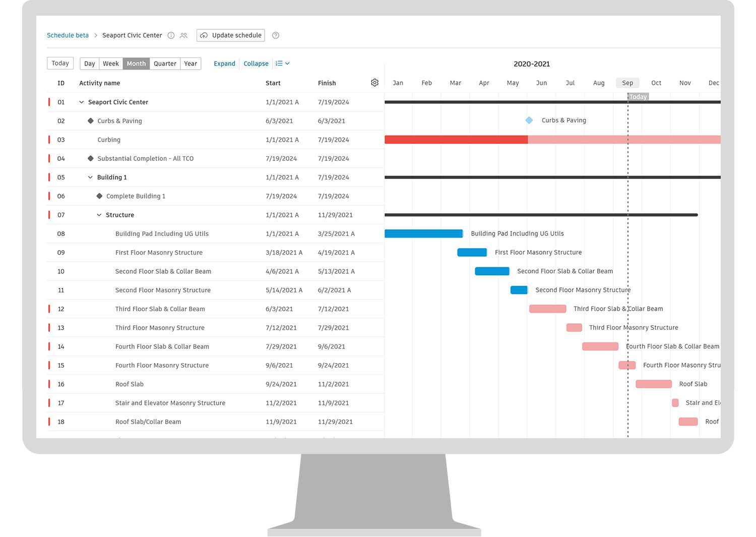756x537 pixels.
Task: Collapse the Building 1 group
Action: click(x=90, y=177)
